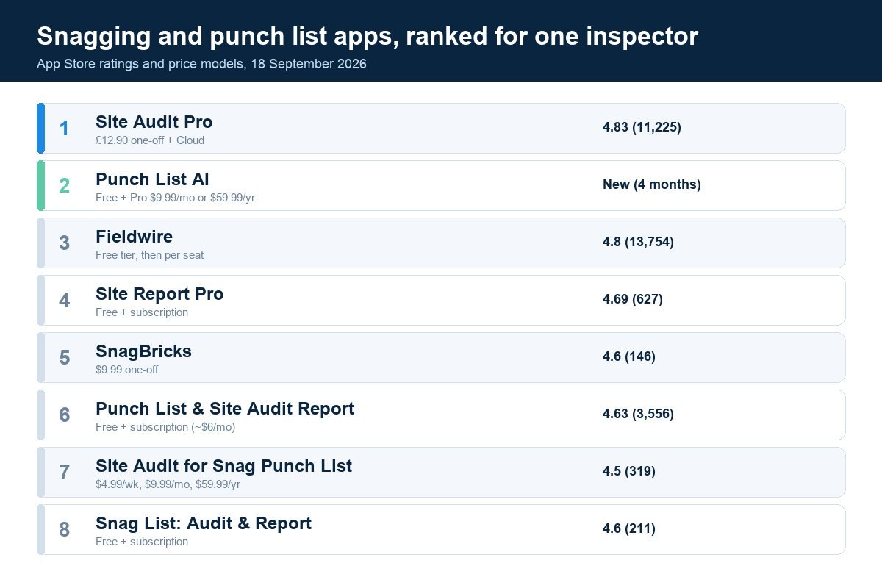
Task: Click Snag List's Free + subscription text
Action: point(142,542)
